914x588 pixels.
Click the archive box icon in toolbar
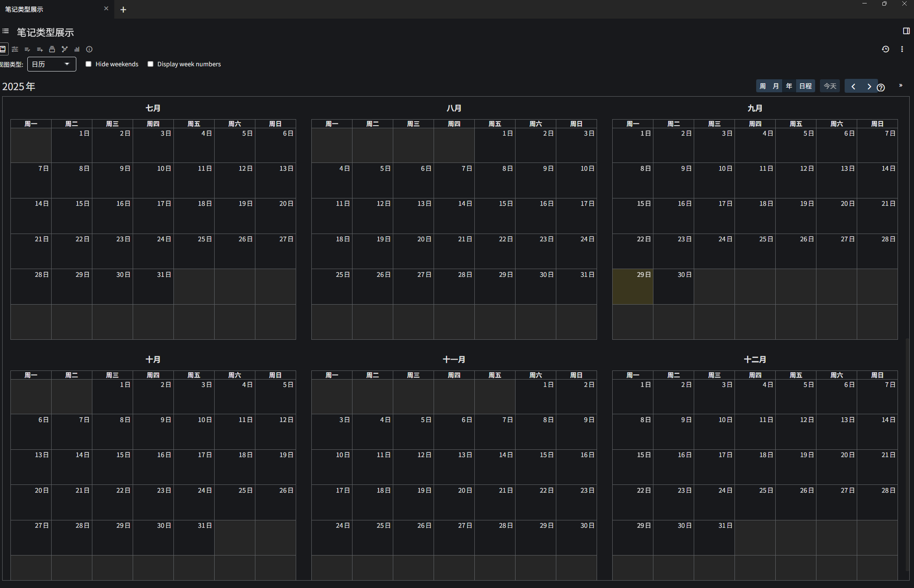coord(52,49)
